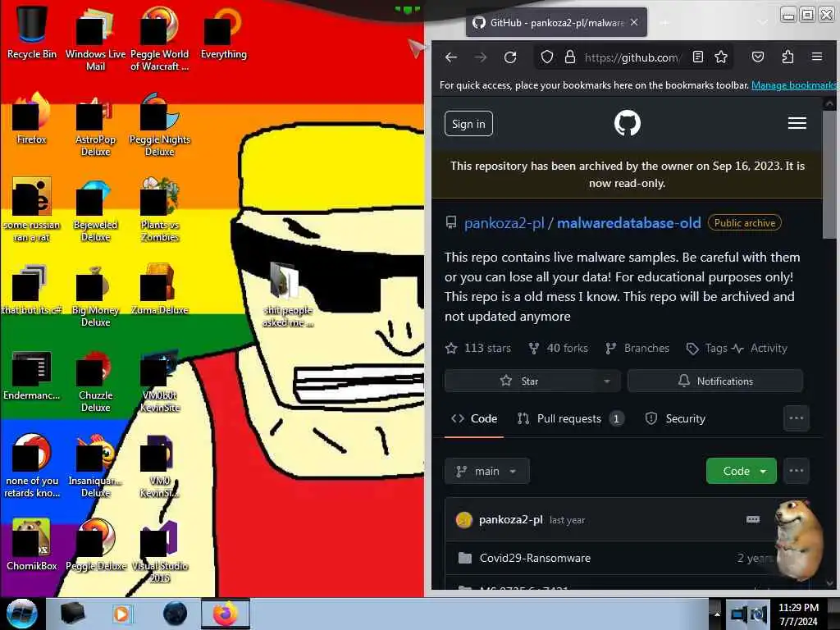Go to GitHub home via Octocat logo
840x630 pixels.
click(x=627, y=123)
